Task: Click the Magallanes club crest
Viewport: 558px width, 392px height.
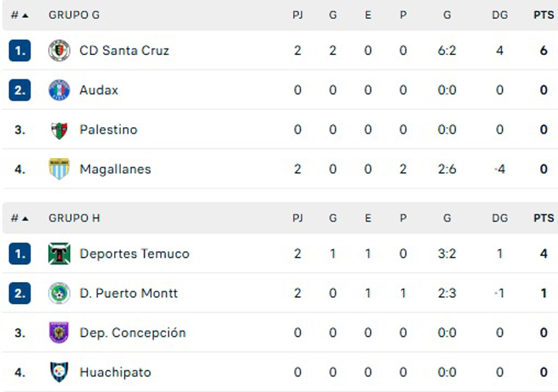Action: pyautogui.click(x=59, y=169)
